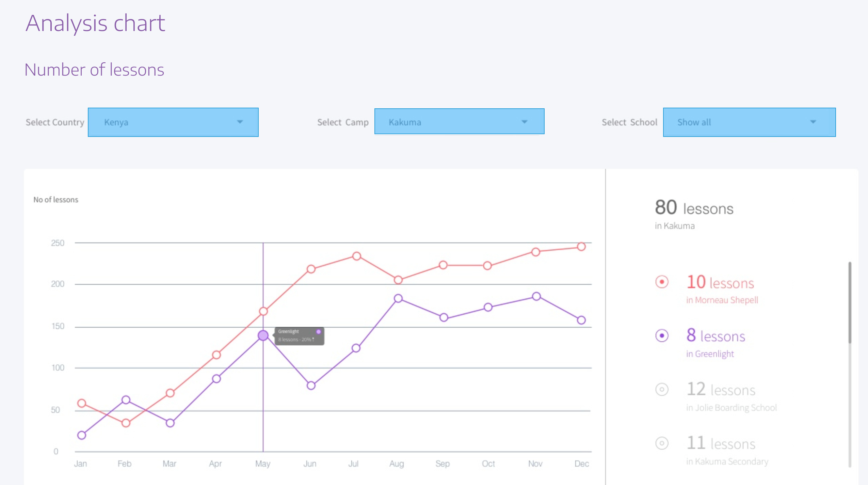Click the purple January data point
The image size is (868, 485).
click(x=82, y=435)
